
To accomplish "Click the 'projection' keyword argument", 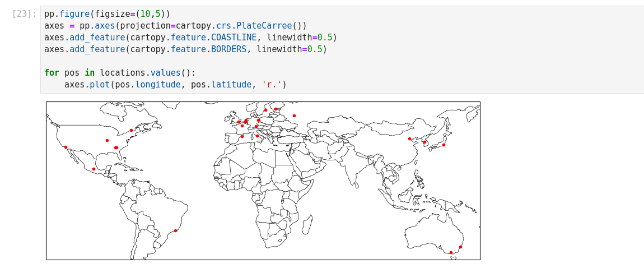I will coord(145,25).
